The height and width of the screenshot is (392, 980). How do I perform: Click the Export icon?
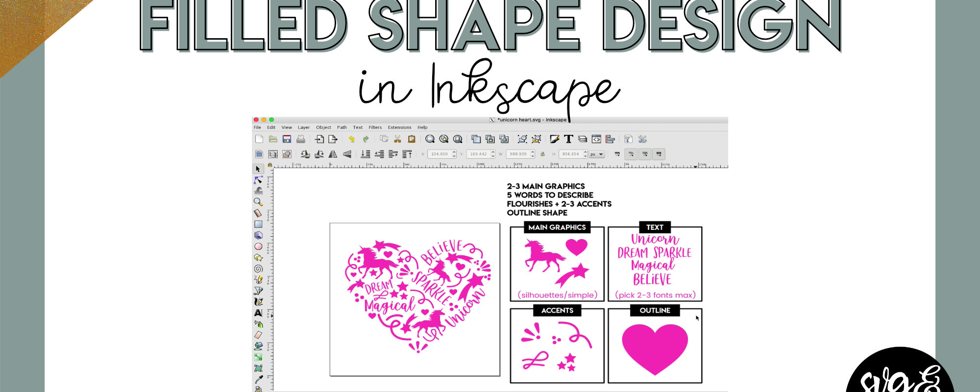click(333, 139)
